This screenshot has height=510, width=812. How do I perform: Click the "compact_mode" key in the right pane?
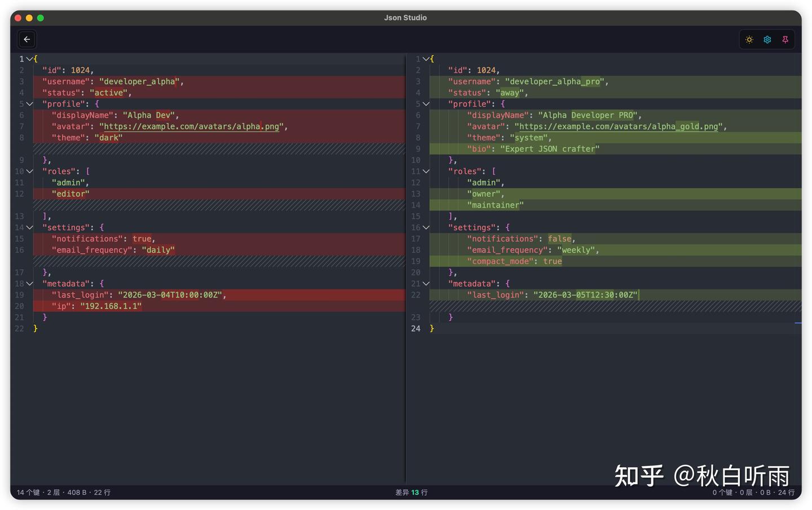[x=500, y=261]
